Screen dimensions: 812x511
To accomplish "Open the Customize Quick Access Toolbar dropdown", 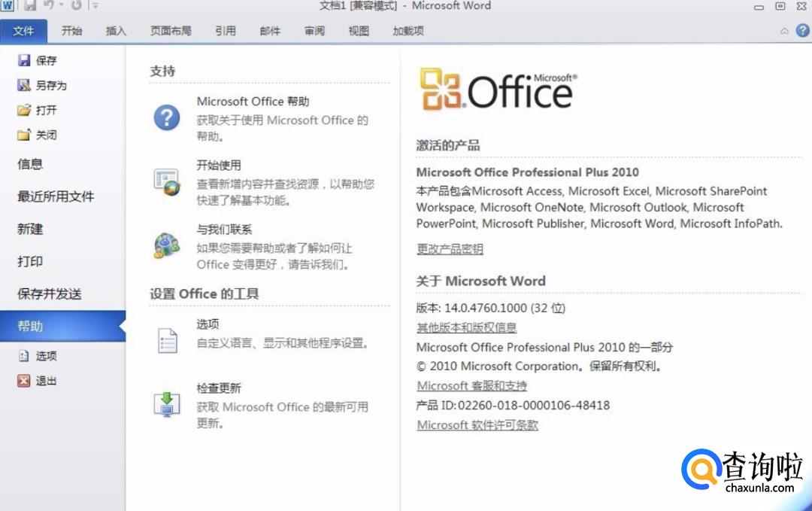I will [95, 5].
